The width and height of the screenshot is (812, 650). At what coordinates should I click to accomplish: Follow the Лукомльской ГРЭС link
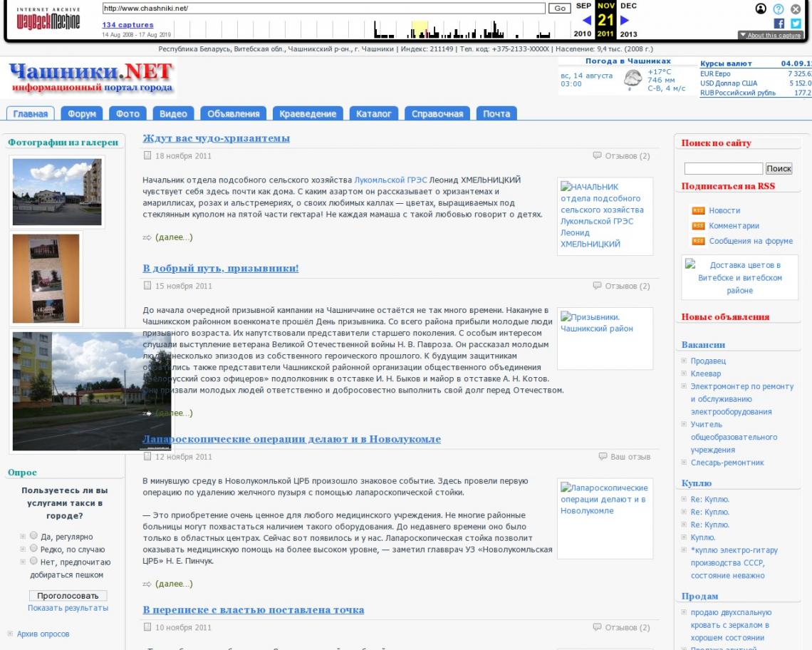point(390,180)
